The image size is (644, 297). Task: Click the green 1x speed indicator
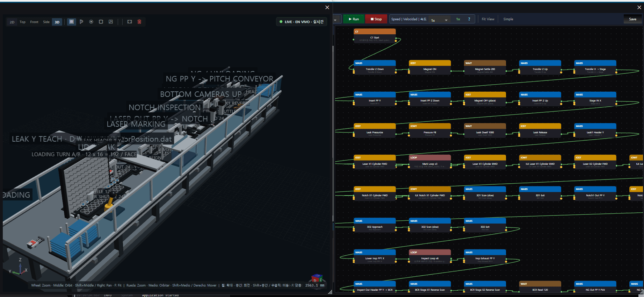(458, 19)
